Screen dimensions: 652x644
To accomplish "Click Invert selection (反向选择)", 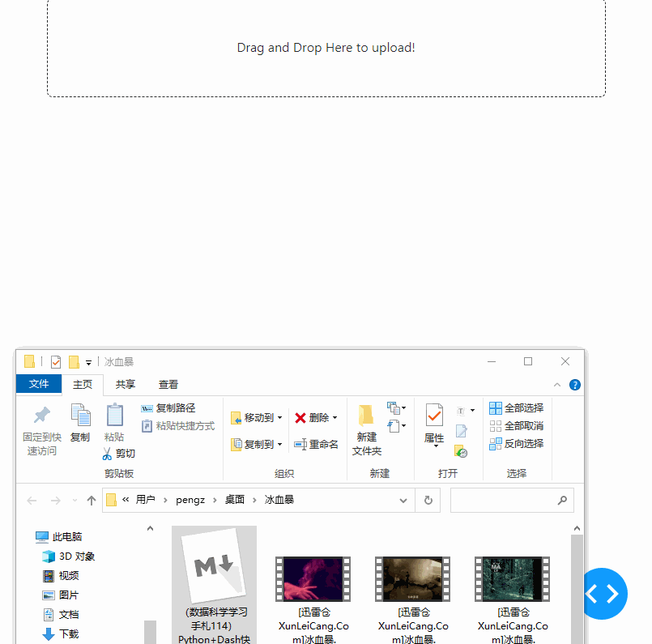I will [x=516, y=444].
